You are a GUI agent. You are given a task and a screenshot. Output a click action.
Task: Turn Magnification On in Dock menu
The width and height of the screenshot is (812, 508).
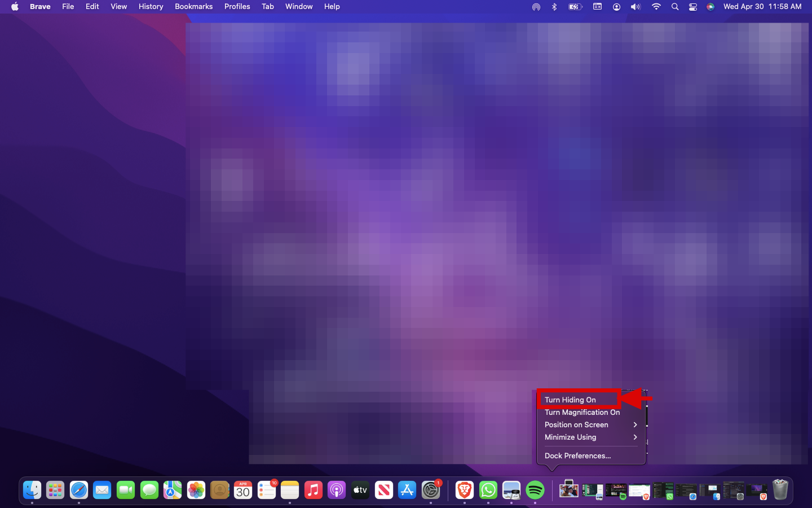tap(582, 412)
